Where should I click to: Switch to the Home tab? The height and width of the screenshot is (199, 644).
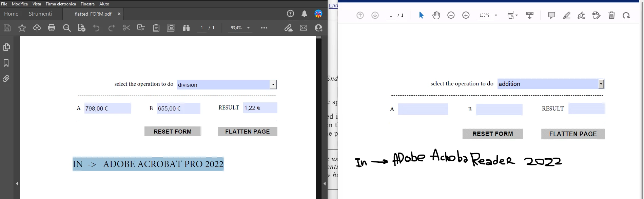tap(11, 14)
